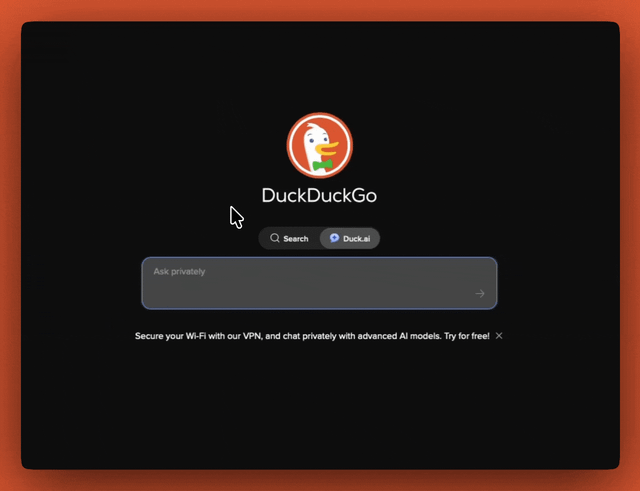Click the duck's green bow tie
Screen dimensions: 640x491
click(x=322, y=164)
